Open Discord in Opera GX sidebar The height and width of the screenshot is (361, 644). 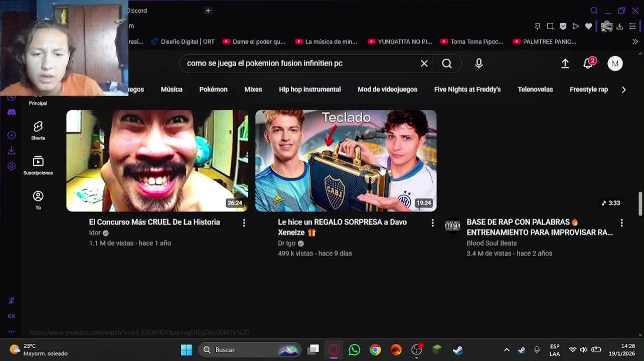tap(12, 112)
